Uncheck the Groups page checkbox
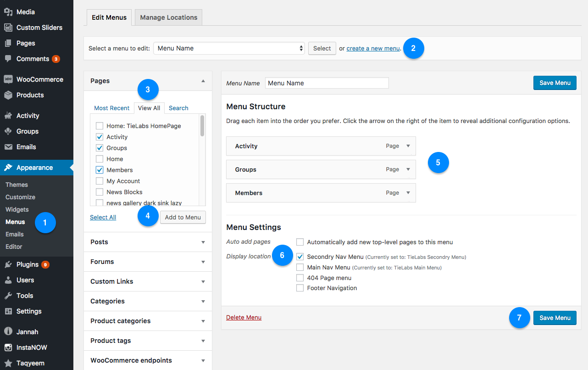The image size is (588, 370). [99, 148]
